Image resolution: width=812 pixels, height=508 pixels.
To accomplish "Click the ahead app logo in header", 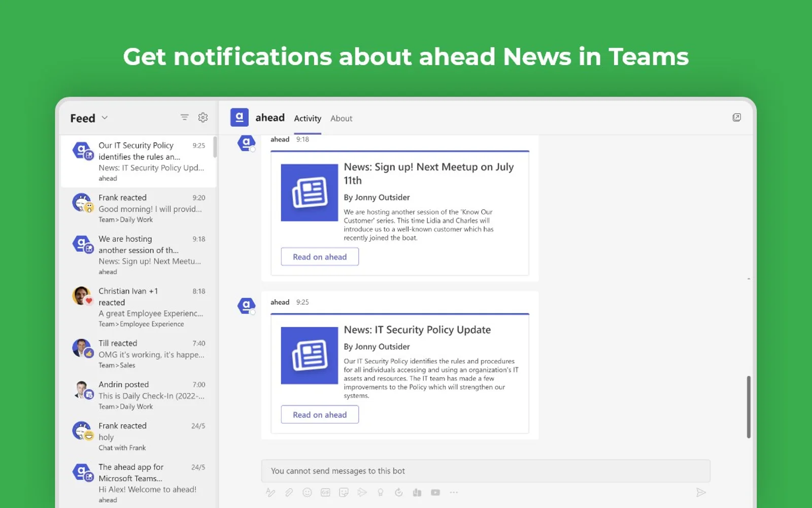I will click(x=240, y=117).
